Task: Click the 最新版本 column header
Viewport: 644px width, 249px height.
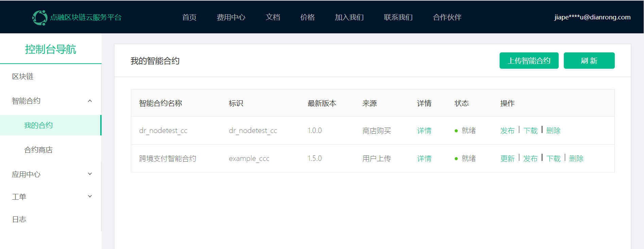Action: point(322,103)
